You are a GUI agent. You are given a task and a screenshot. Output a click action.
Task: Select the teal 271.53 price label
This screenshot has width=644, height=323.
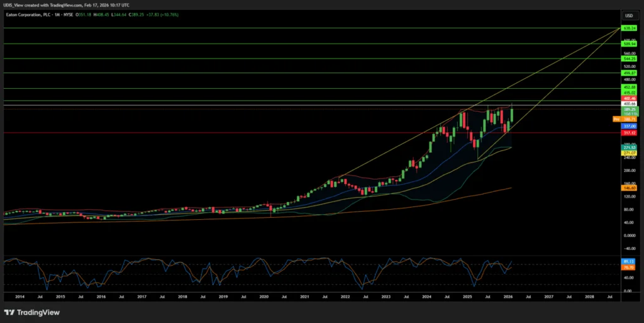click(629, 147)
